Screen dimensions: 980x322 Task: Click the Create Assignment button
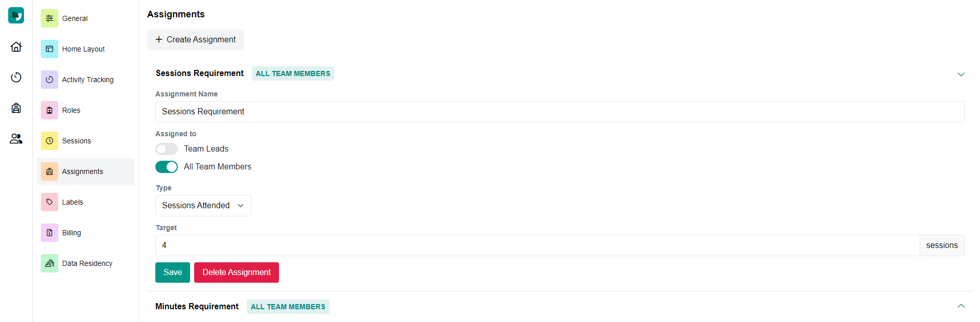click(195, 40)
